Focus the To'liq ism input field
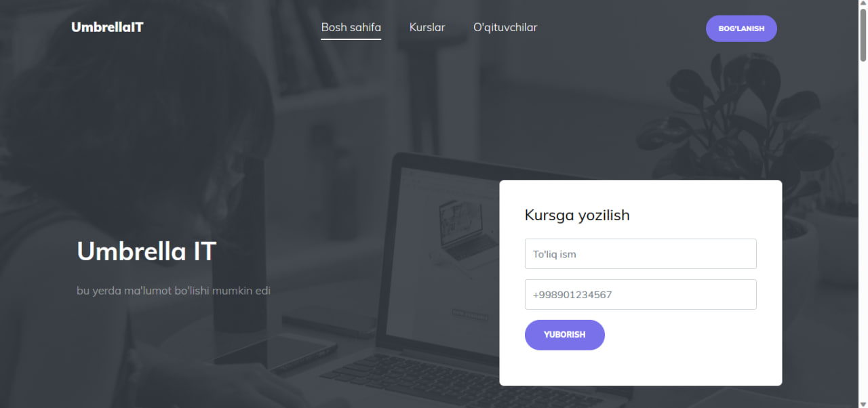The width and height of the screenshot is (868, 408). pyautogui.click(x=641, y=254)
